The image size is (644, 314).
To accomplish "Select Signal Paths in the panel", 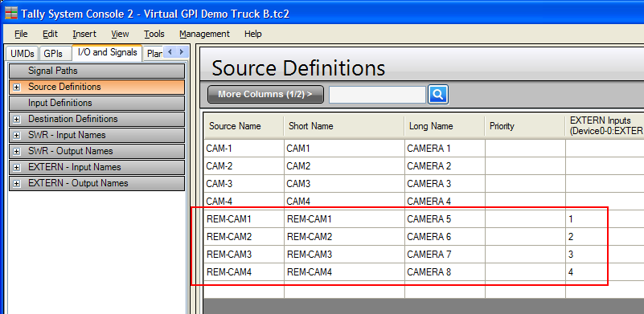I will pyautogui.click(x=97, y=71).
